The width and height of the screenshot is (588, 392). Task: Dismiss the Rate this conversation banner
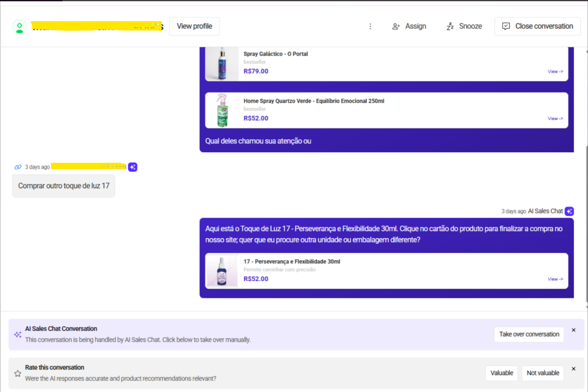click(x=574, y=369)
